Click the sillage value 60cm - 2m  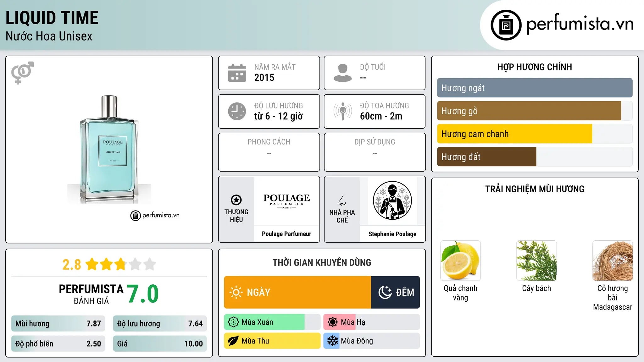(x=381, y=116)
